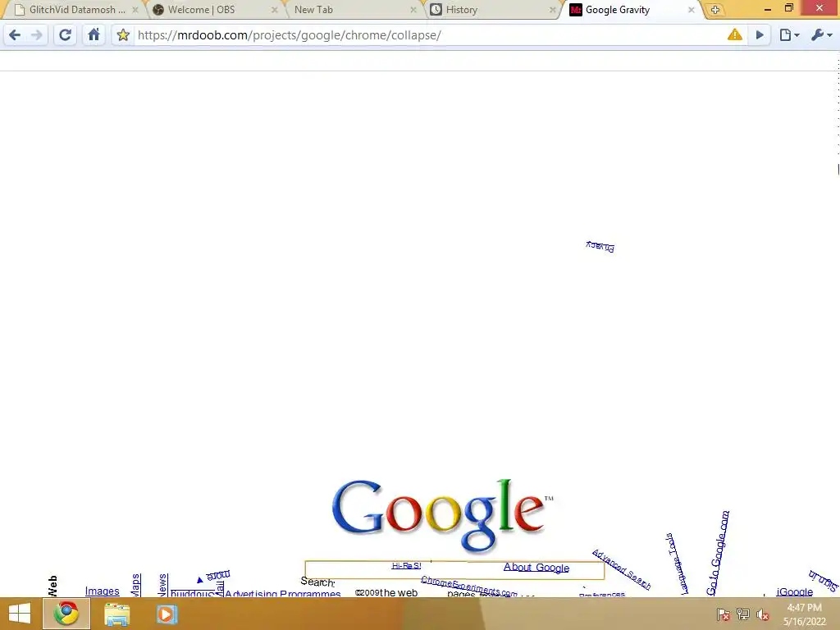Click the upside-down more dropdown link

point(214,577)
